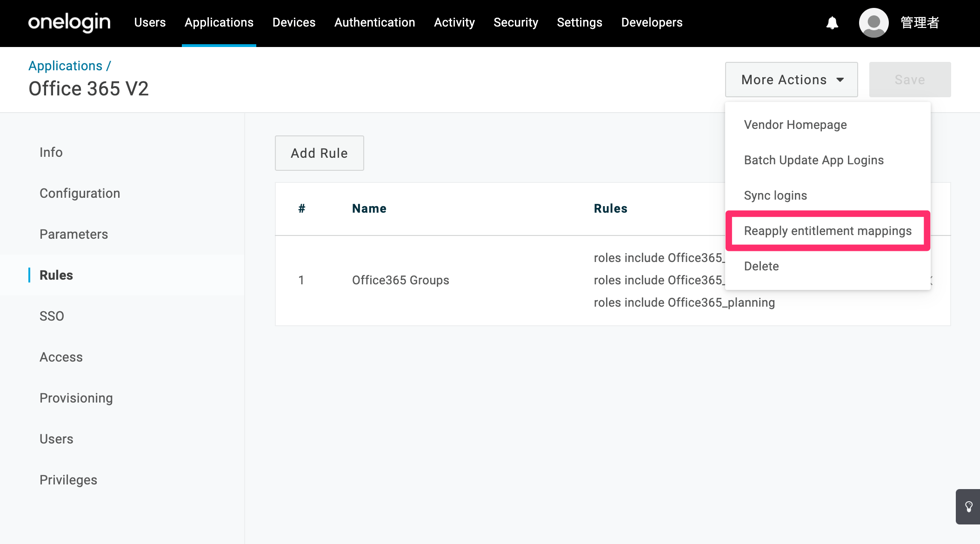Switch to the Info tab
Viewport: 980px width, 544px height.
(51, 152)
